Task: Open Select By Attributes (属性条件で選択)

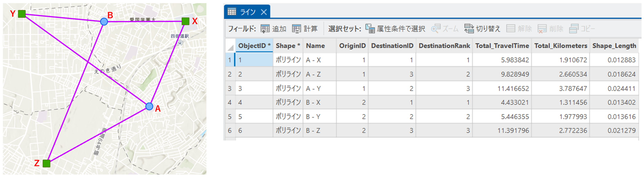Action: [370, 29]
